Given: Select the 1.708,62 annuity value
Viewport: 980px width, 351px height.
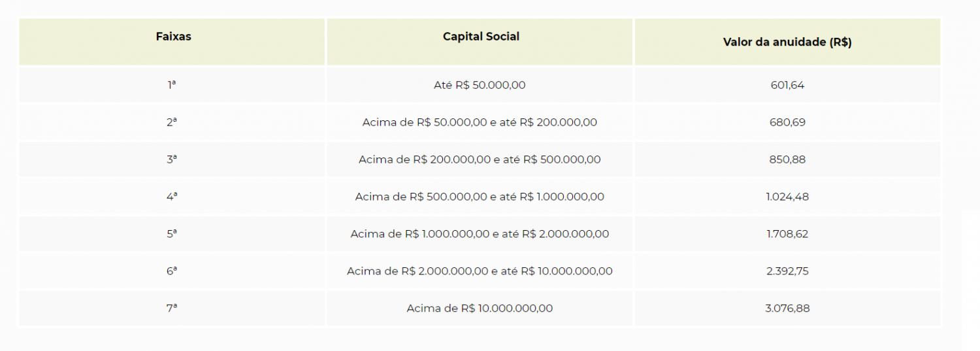Looking at the screenshot, I should 787,234.
